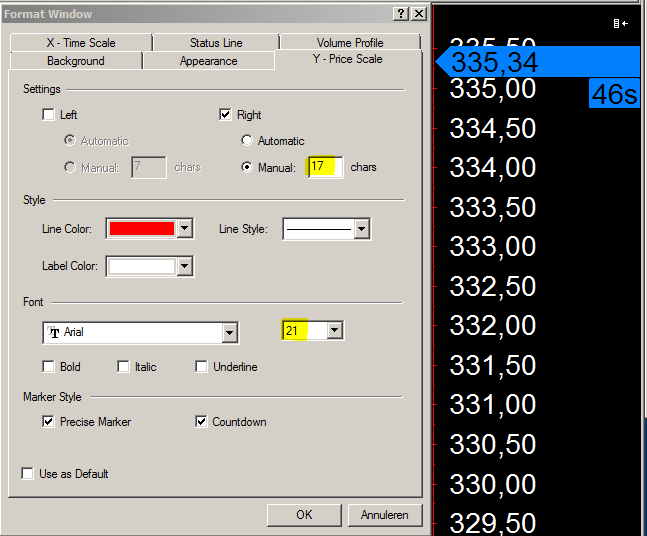Close the Format Window dialog

coord(419,14)
